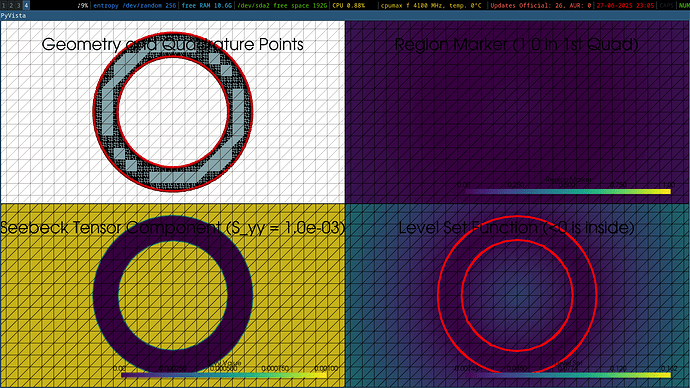Switch to workspace 1 in status bar
The height and width of the screenshot is (388, 690).
click(x=4, y=5)
